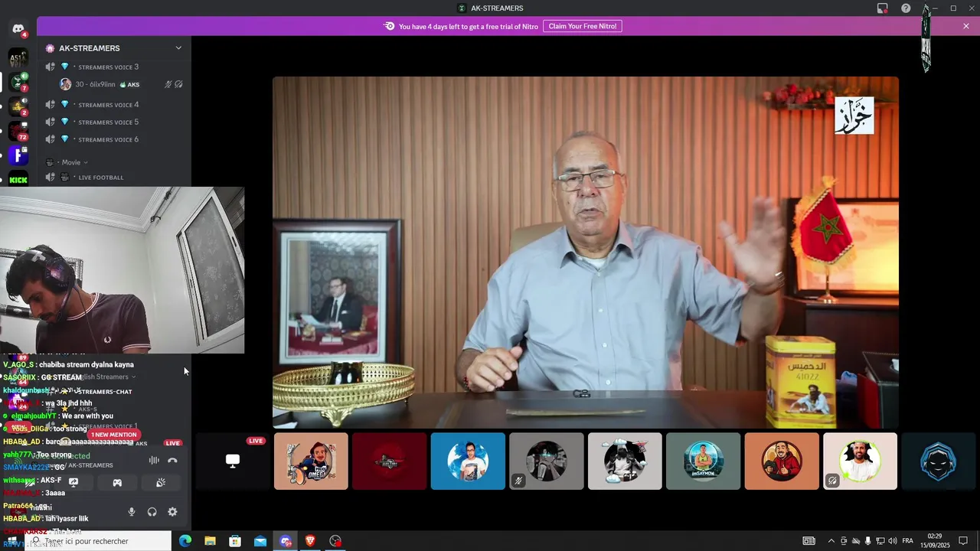Viewport: 980px width, 551px height.
Task: Show hidden system tray icons
Action: point(831,541)
